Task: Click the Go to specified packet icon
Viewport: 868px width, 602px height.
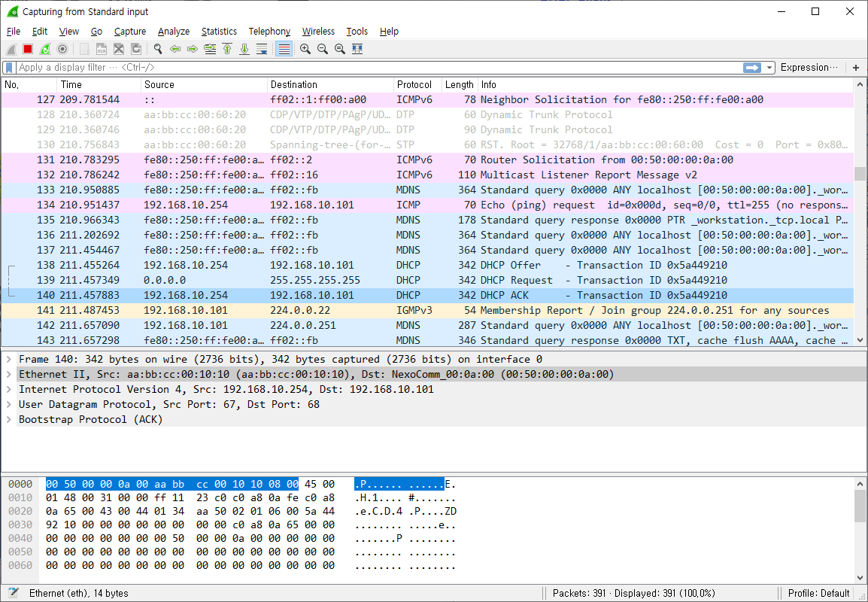Action: coord(210,50)
